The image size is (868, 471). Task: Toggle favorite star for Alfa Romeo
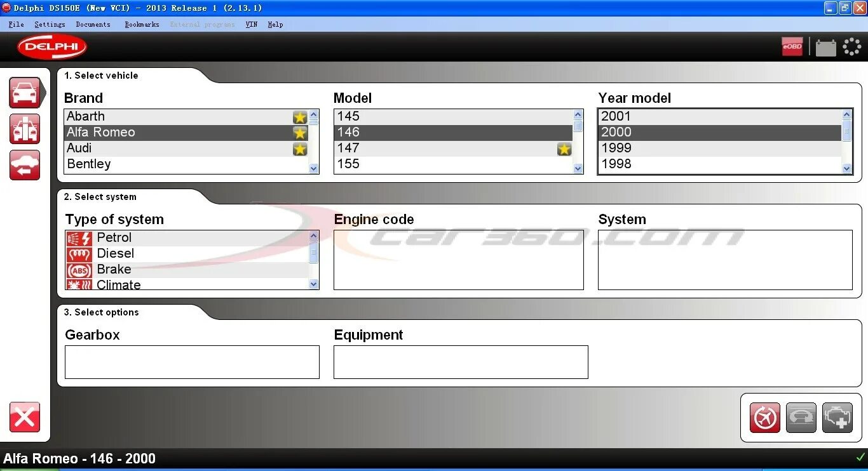pos(300,133)
